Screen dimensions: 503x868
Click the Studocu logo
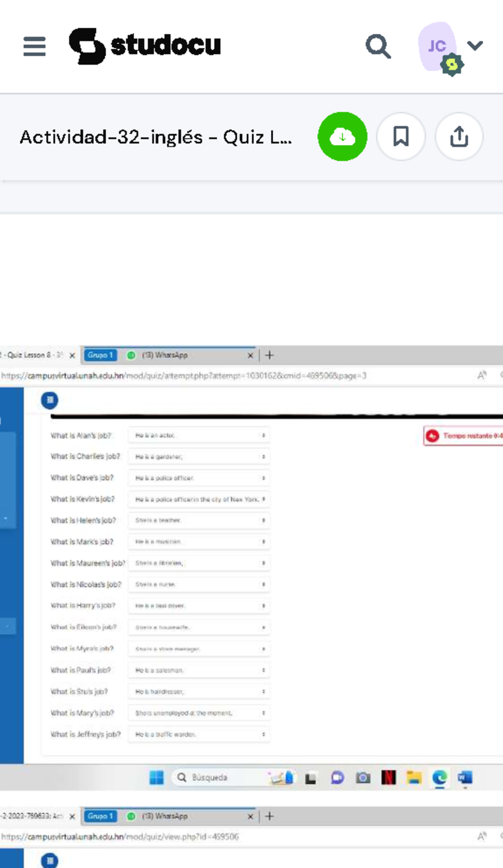point(145,46)
